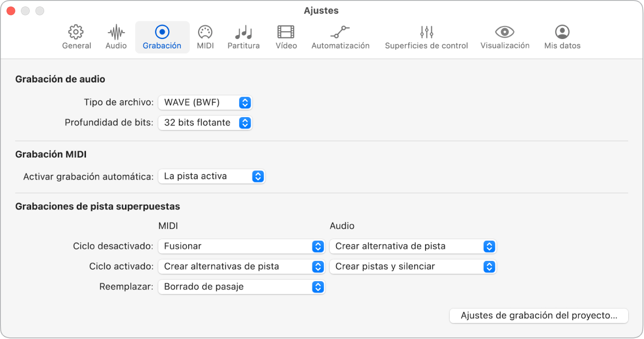
Task: Expand Ciclo desactivado Audio dropdown
Action: 413,246
